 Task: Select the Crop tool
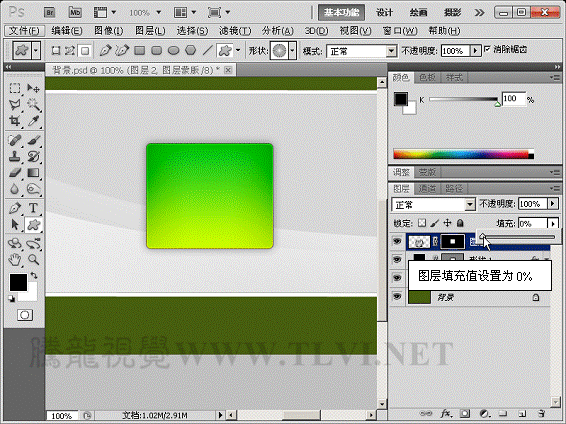click(x=14, y=121)
